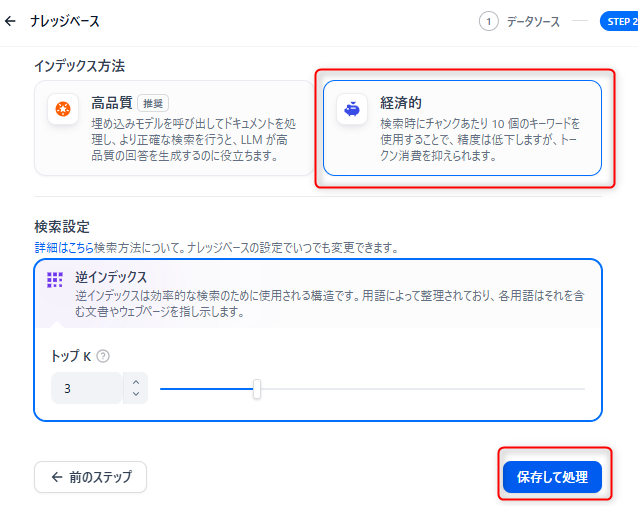
Task: Click the piggy bank 経済的 icon
Action: (351, 109)
